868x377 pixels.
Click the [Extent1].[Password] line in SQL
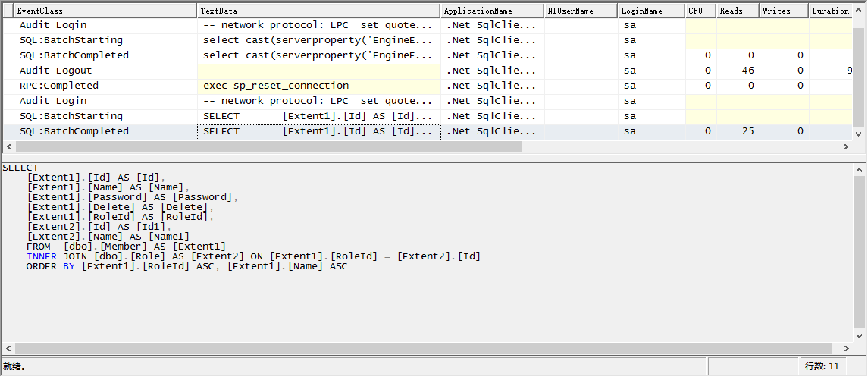tap(133, 197)
